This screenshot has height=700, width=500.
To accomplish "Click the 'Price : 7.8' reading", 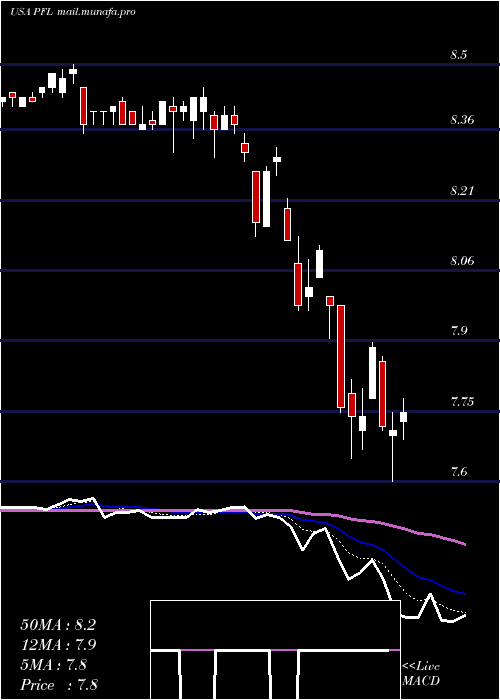I will [59, 685].
